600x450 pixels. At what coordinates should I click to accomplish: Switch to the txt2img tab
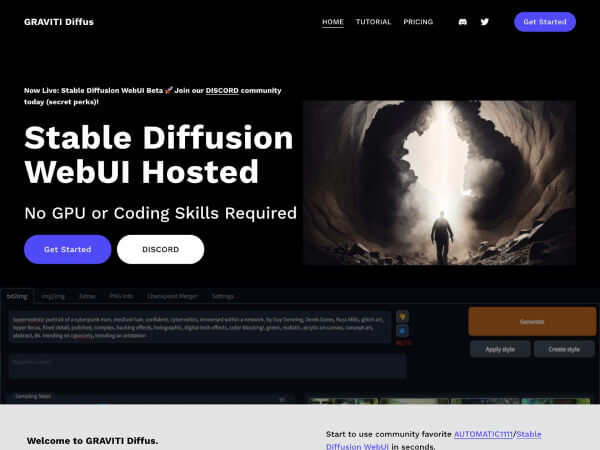tap(17, 296)
